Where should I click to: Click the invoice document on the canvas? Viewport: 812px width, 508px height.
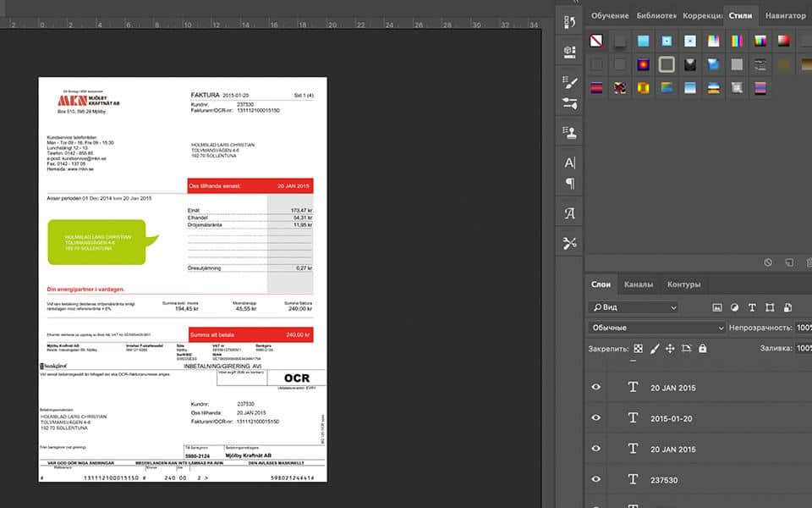pos(183,279)
